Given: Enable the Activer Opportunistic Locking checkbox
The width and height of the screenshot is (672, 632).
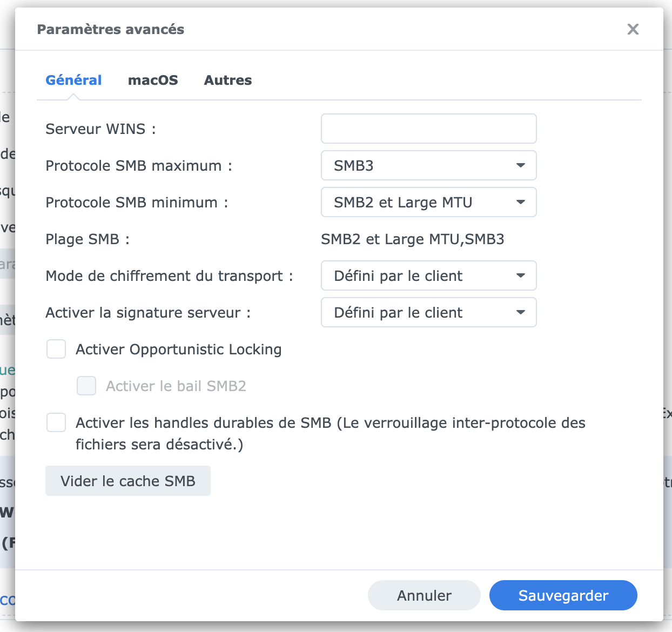Looking at the screenshot, I should point(56,349).
